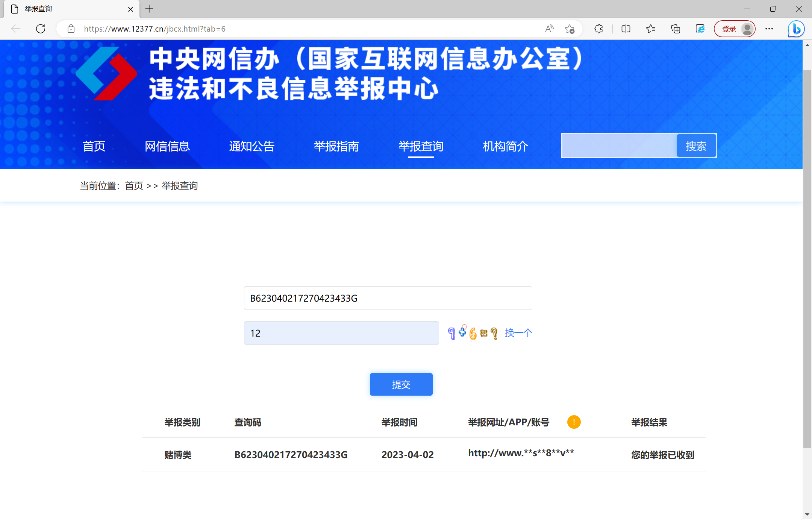Open the browser extensions menu
The height and width of the screenshot is (519, 812).
598,29
